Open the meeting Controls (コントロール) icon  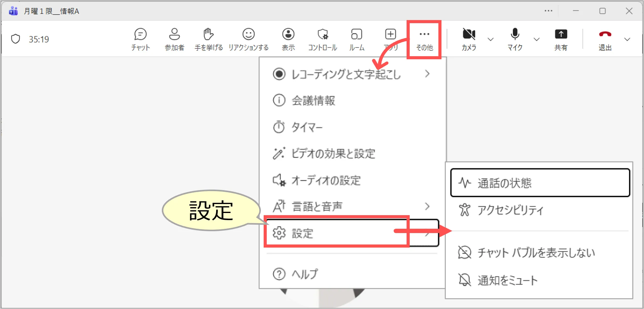pos(323,35)
